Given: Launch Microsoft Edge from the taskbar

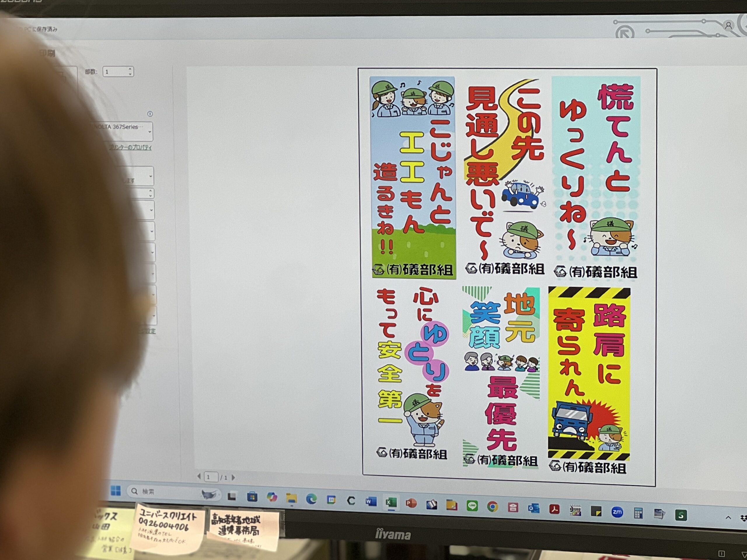Looking at the screenshot, I should pyautogui.click(x=311, y=499).
